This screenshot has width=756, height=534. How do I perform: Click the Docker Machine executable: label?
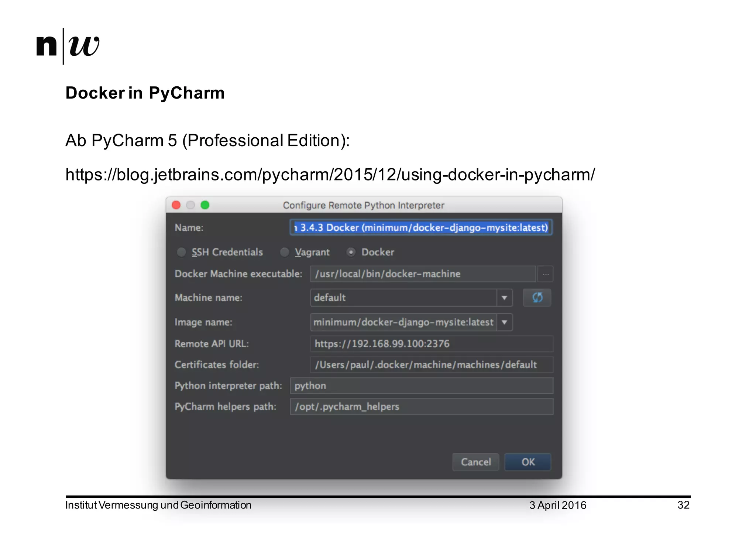point(238,274)
